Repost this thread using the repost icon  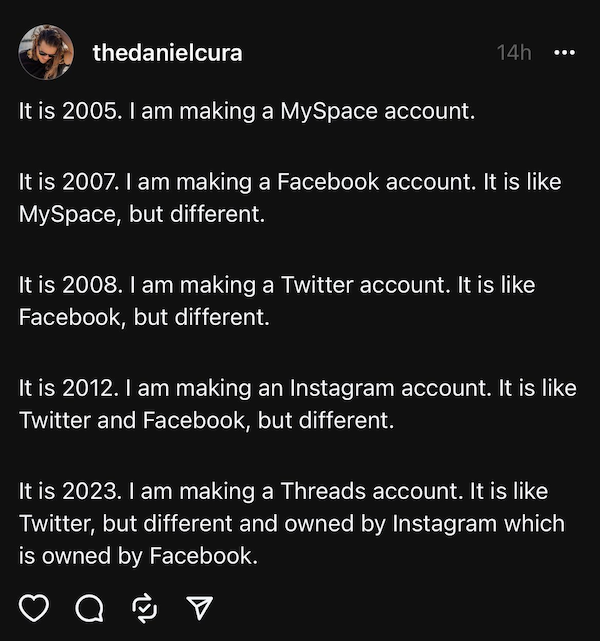(x=145, y=608)
